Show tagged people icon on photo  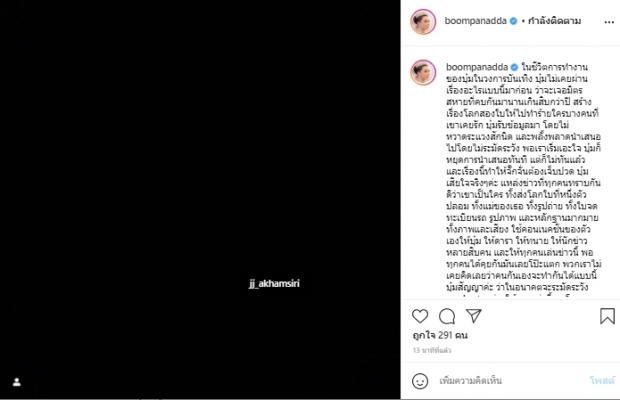[17, 382]
